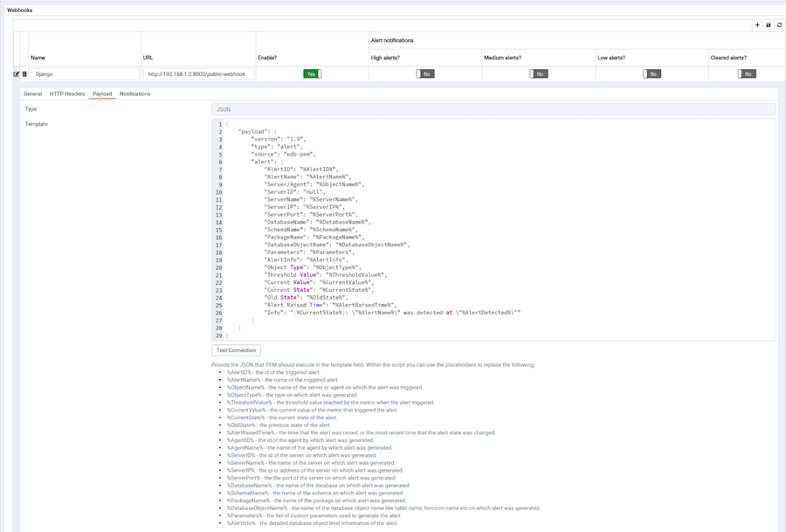Select the Payload tab

coord(102,93)
